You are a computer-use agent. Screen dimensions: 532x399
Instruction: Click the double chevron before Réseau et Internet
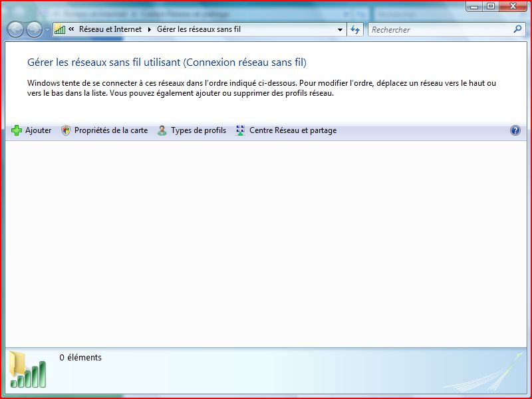(71, 29)
